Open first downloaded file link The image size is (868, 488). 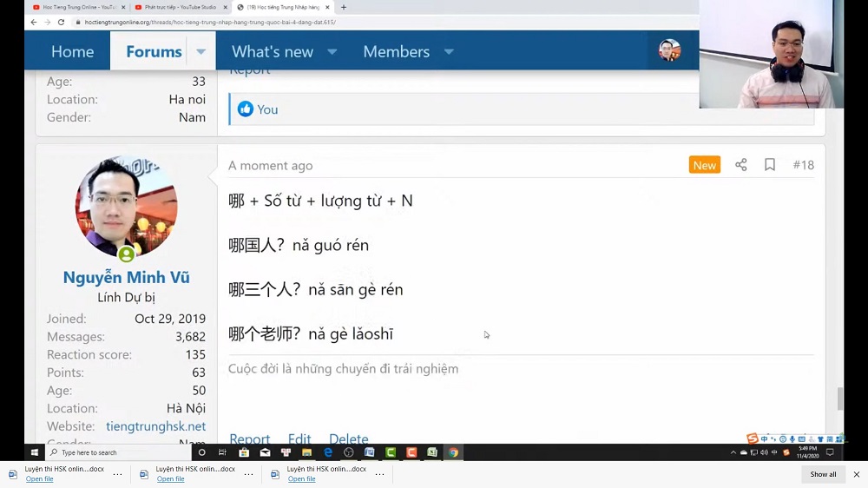(39, 478)
